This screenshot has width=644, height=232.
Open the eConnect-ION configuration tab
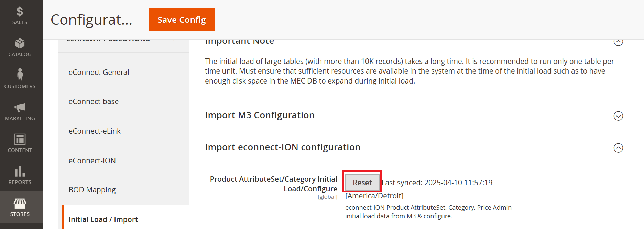coord(92,161)
